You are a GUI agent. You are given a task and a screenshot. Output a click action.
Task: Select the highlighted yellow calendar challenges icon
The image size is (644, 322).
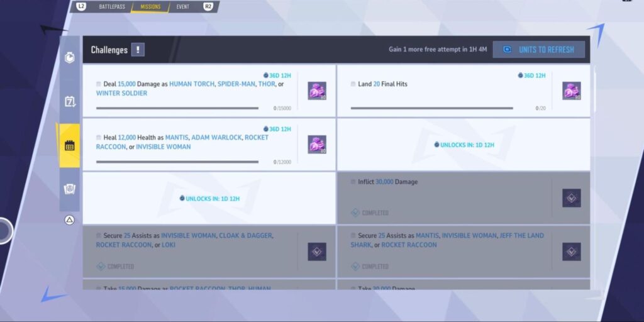click(69, 145)
